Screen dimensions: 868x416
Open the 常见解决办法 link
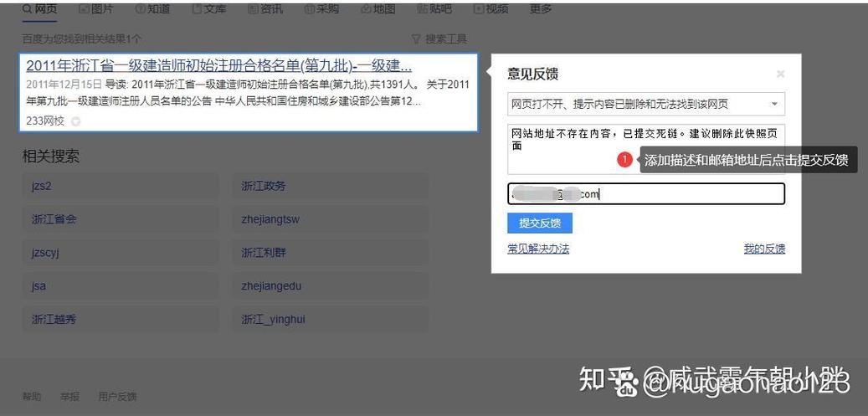click(538, 249)
